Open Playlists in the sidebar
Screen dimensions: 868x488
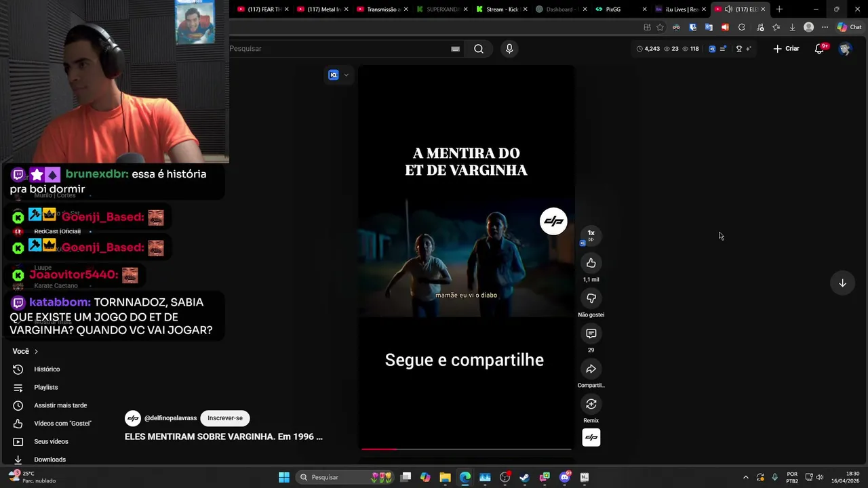(x=46, y=387)
